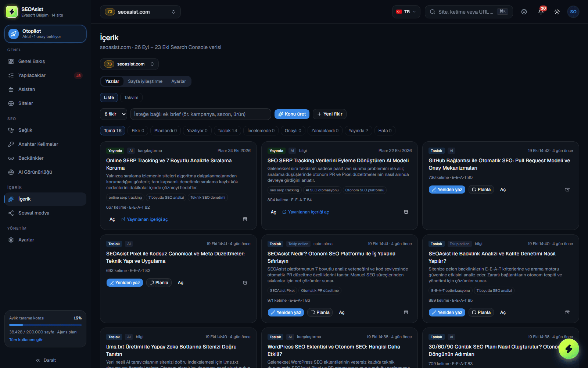The width and height of the screenshot is (588, 368).
Task: Filter by Tümü 16
Action: tap(113, 131)
